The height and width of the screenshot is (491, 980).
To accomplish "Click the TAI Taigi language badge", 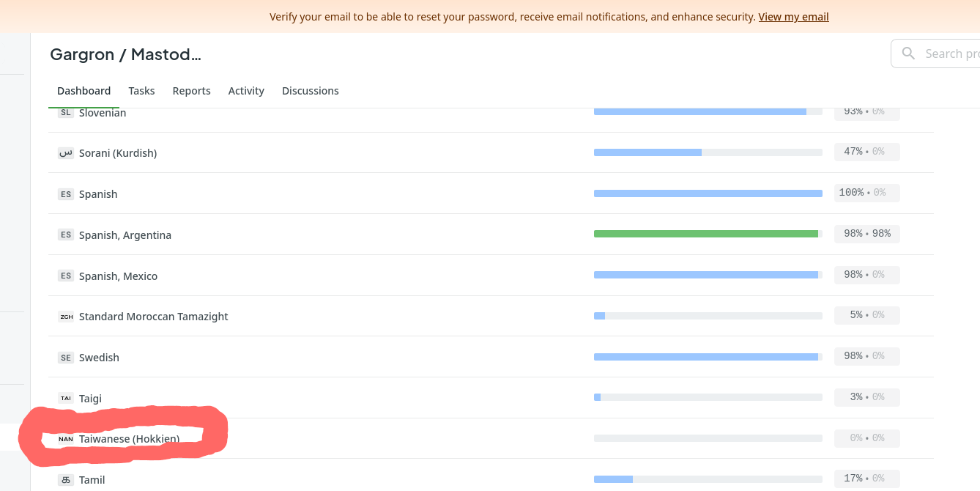I will point(66,399).
